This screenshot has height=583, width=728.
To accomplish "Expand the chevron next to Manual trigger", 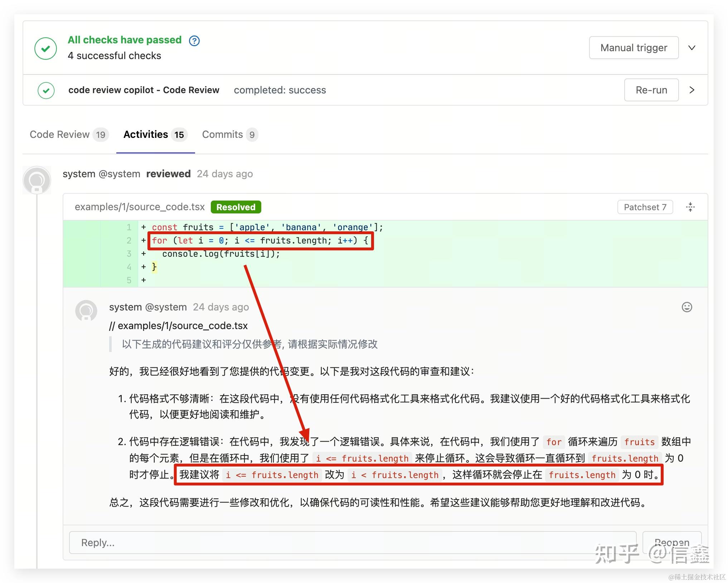I will tap(691, 48).
